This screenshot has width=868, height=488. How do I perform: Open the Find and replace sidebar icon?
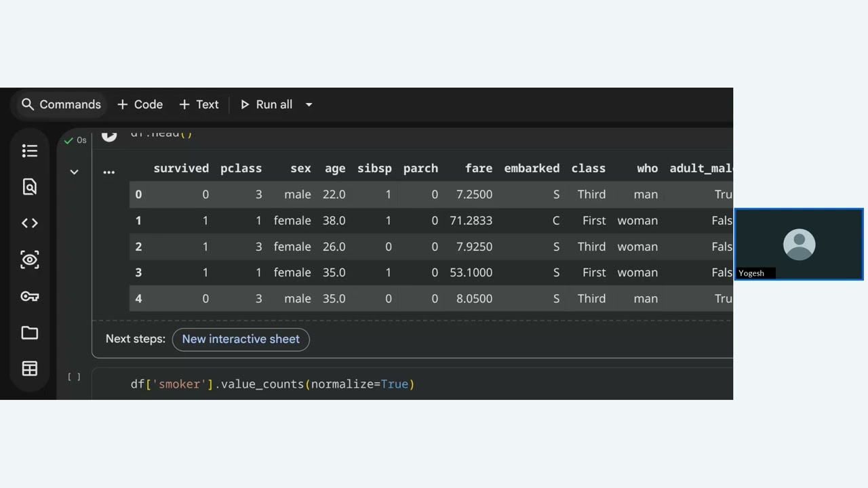[30, 187]
